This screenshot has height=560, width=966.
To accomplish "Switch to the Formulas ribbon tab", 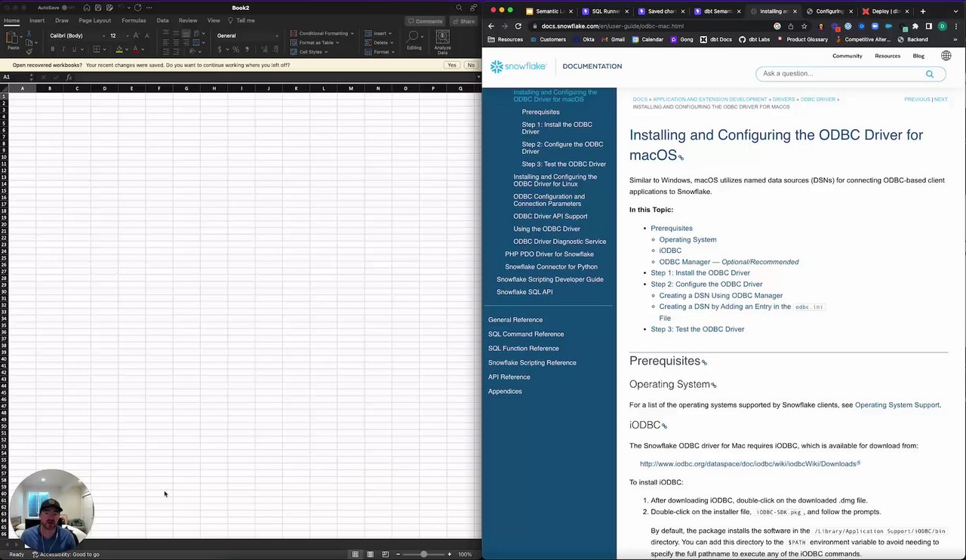I will (134, 20).
